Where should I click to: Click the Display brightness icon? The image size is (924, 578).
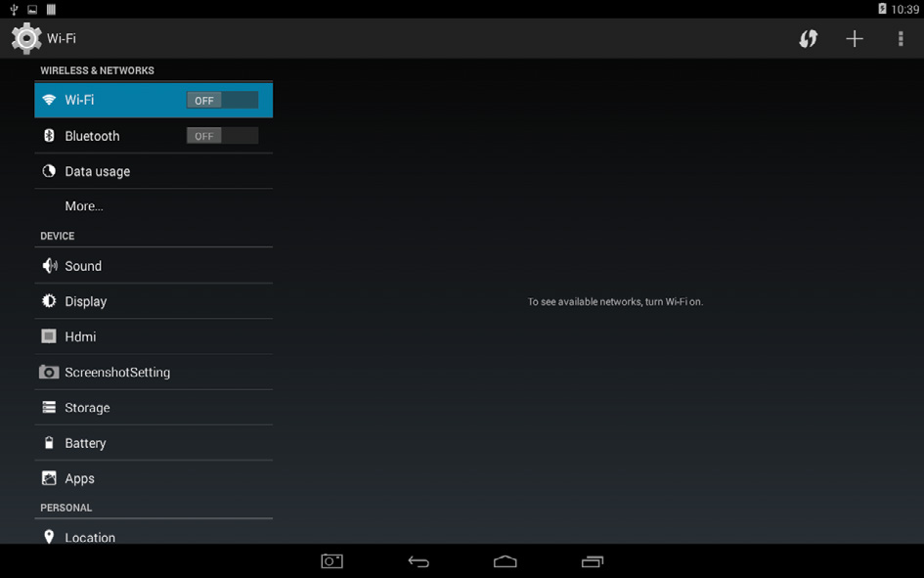point(49,301)
